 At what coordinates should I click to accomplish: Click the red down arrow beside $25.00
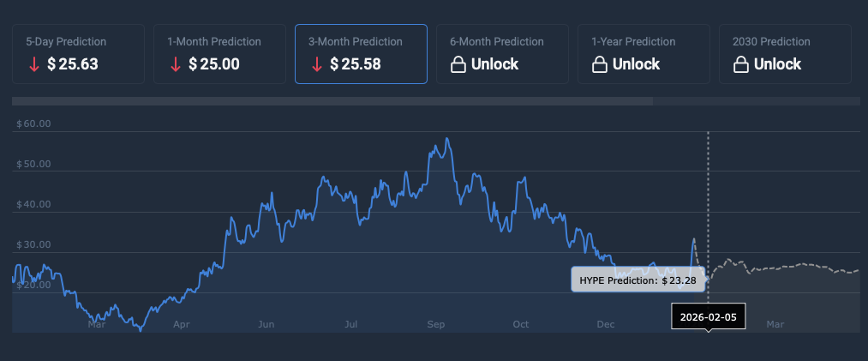click(x=176, y=64)
